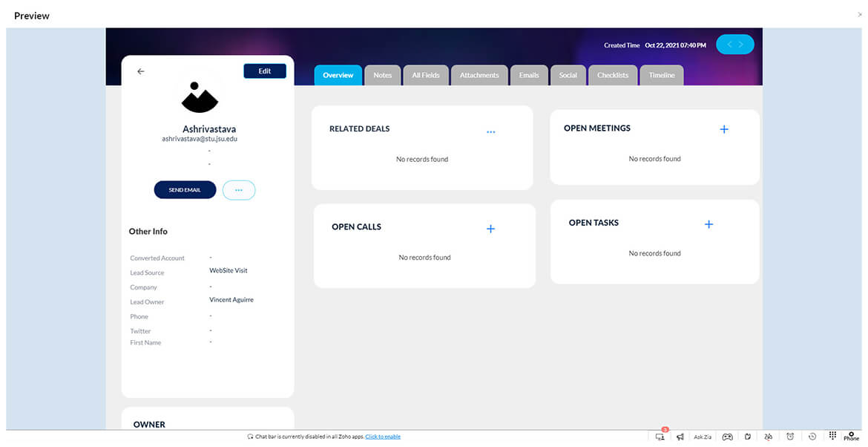Viewport: 868px width, 447px height.
Task: Add a new open meeting with plus icon
Action: point(724,129)
